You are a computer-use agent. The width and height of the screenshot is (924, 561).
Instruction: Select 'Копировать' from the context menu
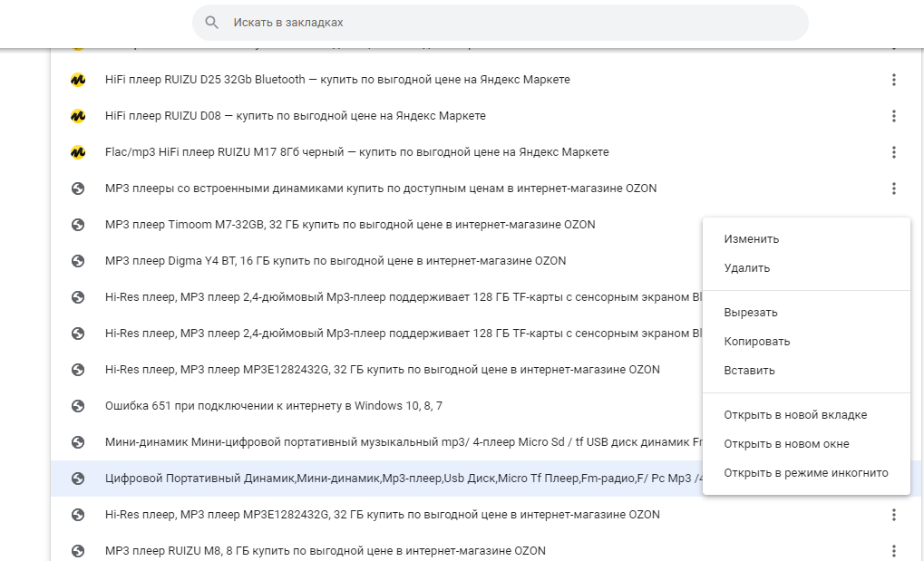[x=756, y=342]
